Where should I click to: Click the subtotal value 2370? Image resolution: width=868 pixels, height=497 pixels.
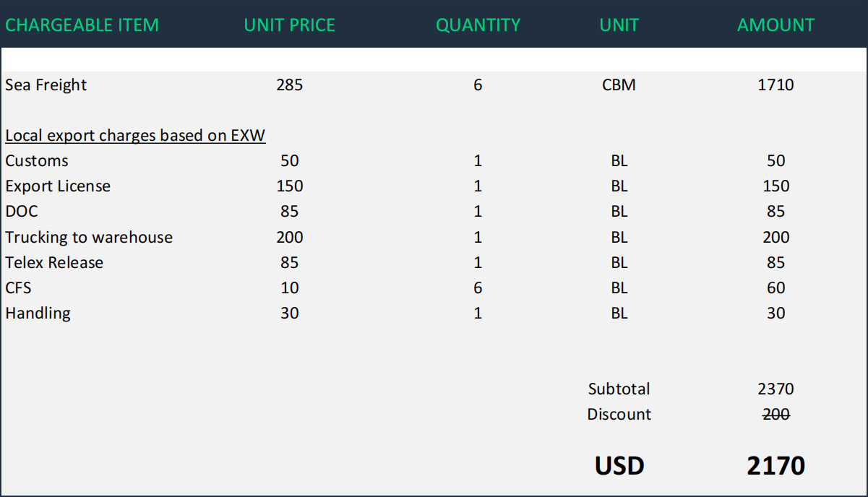click(775, 389)
